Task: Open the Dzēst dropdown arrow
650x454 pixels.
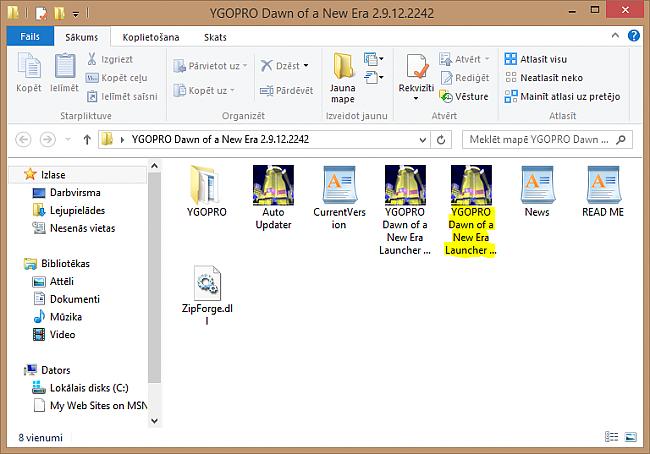Action: pos(306,66)
